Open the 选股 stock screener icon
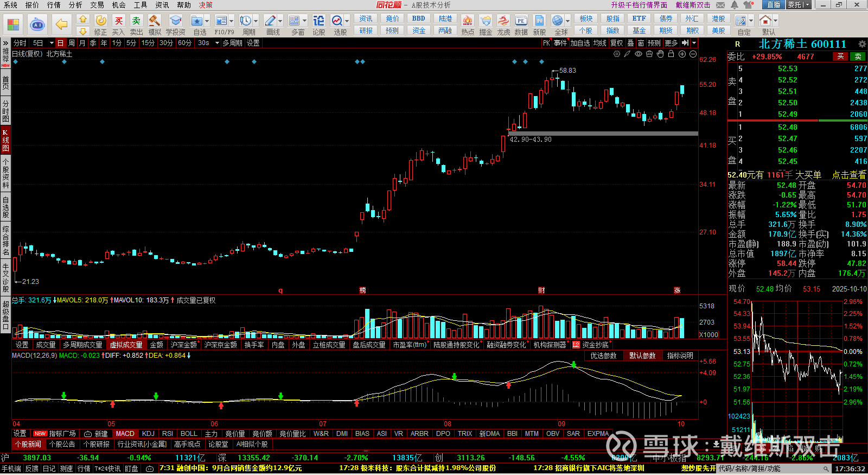Viewport: 868px width, 475px height. 337,21
